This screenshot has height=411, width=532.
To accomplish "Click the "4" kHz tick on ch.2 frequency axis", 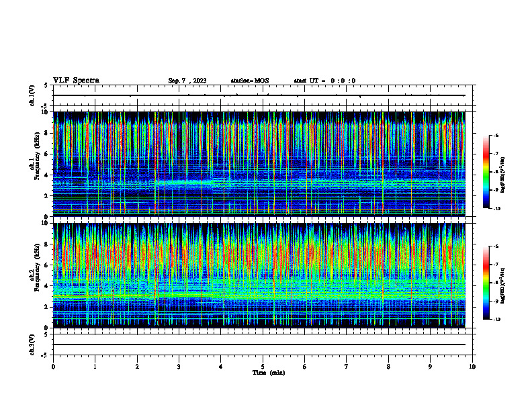I will pyautogui.click(x=47, y=286).
